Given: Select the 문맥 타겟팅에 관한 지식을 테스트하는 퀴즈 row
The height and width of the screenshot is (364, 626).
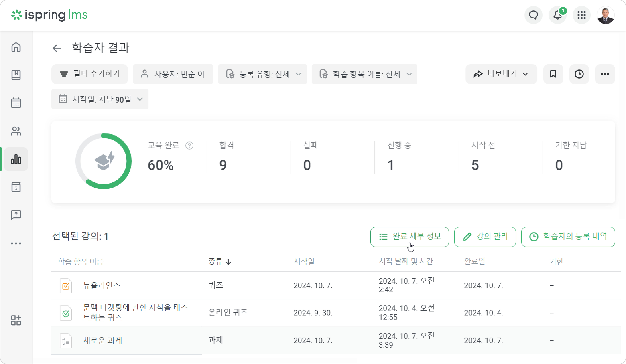Looking at the screenshot, I should [x=136, y=313].
